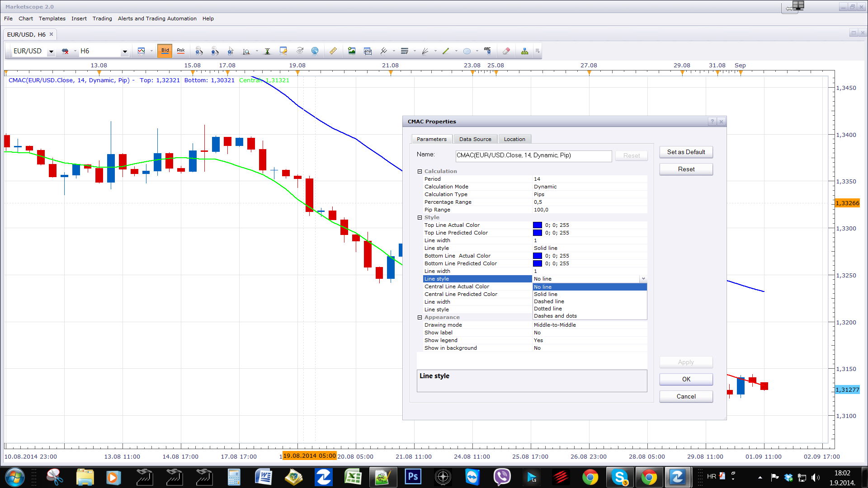Select the green trend line tool
The height and width of the screenshot is (488, 868).
446,51
